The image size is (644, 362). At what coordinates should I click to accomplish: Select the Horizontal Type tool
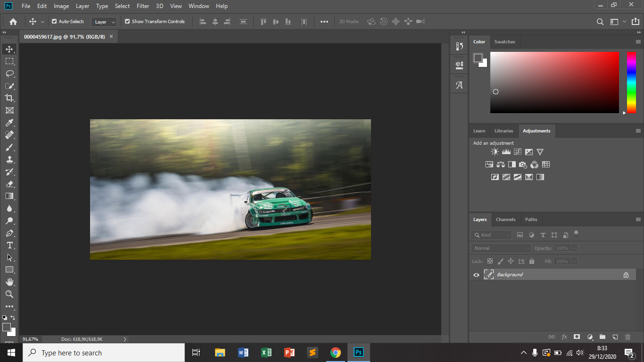coord(9,245)
